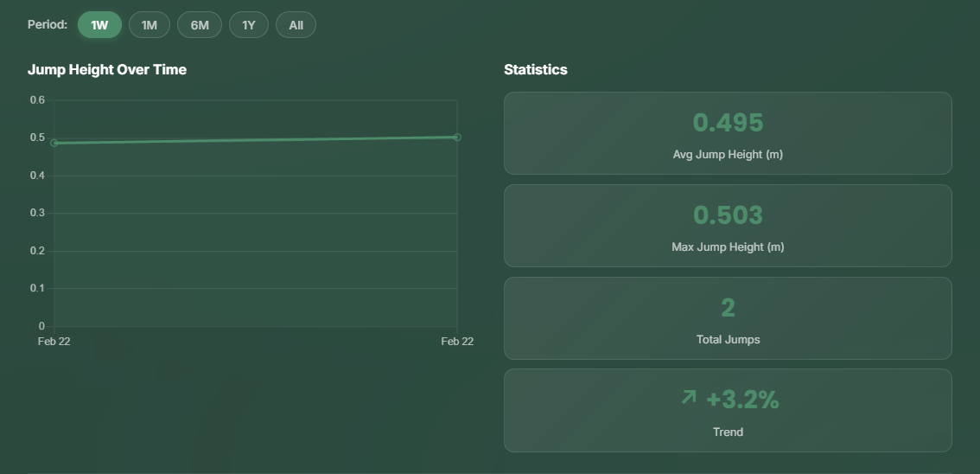Click the Statistics heading
This screenshot has height=474, width=980.
tap(536, 69)
